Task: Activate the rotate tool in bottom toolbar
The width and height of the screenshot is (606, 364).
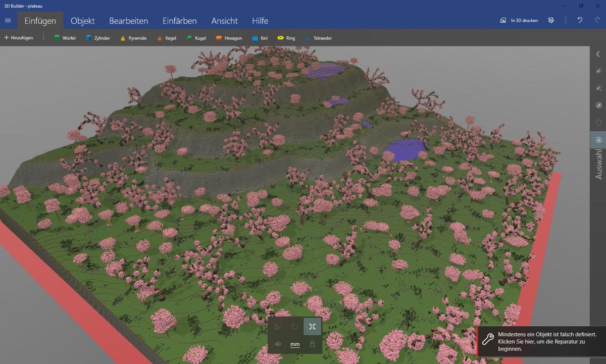Action: pos(295,326)
